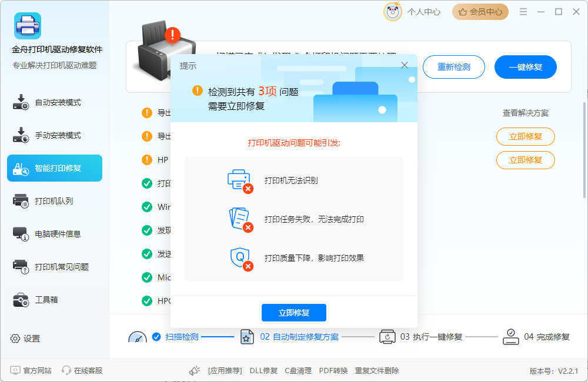Open C盘清理 link
Screen dimensions: 588x382
pos(298,371)
